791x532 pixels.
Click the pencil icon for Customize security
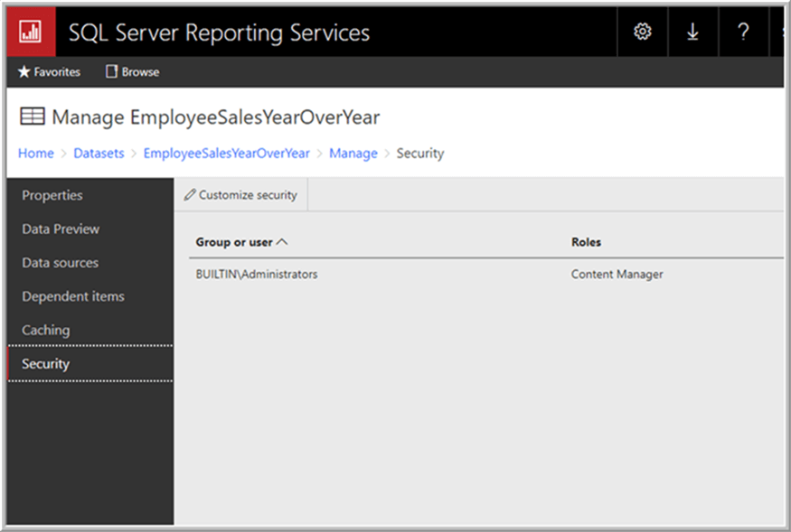pyautogui.click(x=190, y=195)
